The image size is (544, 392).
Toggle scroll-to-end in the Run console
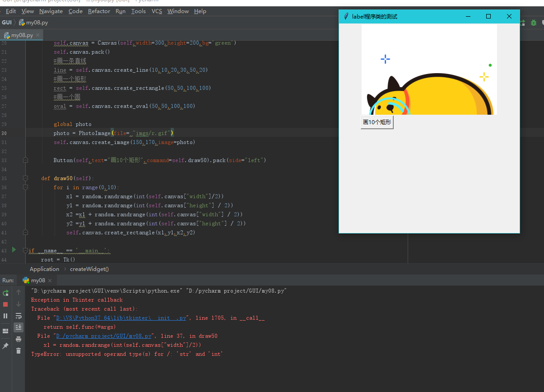coord(19,327)
